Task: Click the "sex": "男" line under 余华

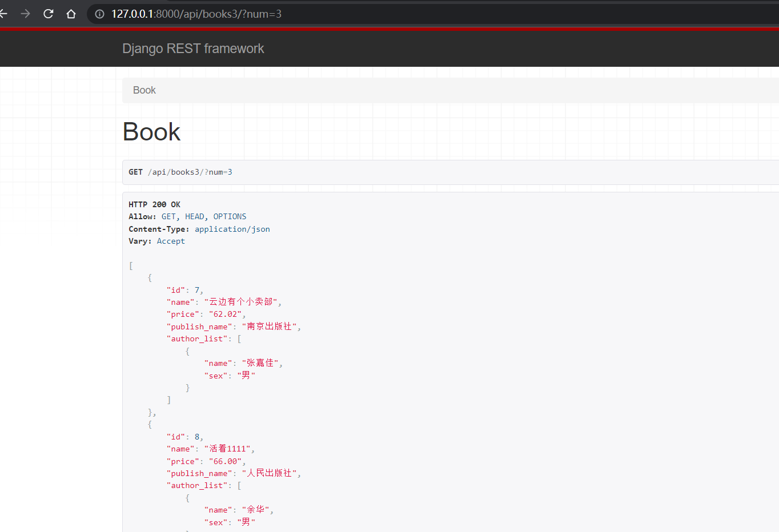Action: pyautogui.click(x=230, y=522)
